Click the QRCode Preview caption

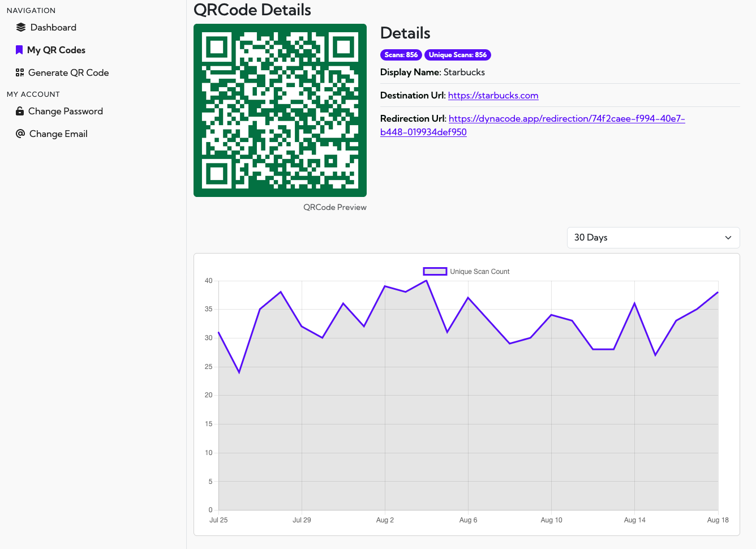[x=335, y=207]
